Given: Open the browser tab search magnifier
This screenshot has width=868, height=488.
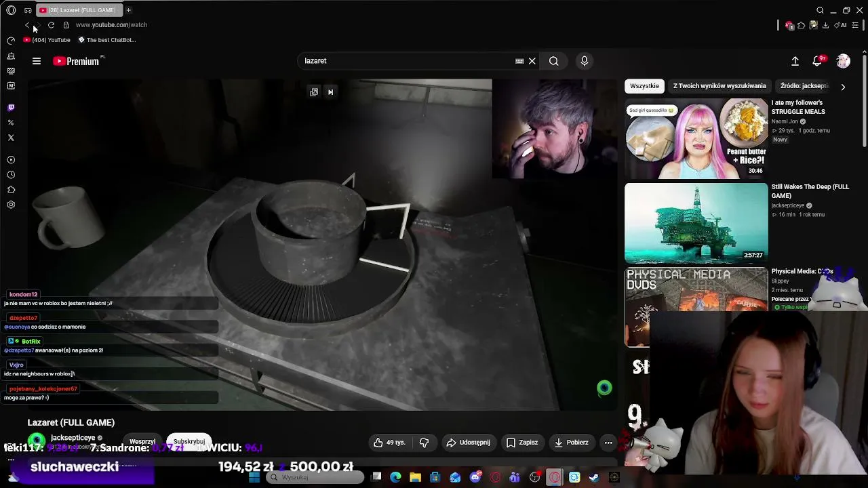Looking at the screenshot, I should (820, 10).
